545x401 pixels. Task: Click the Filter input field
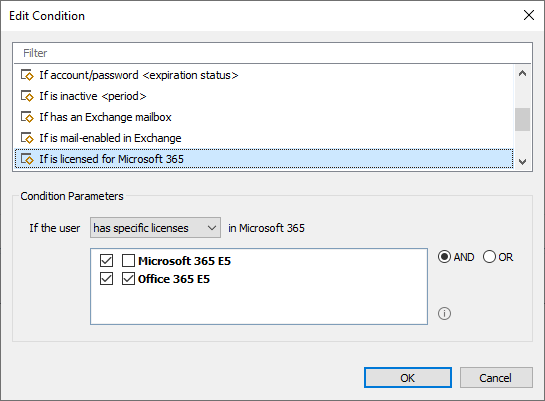(x=272, y=53)
